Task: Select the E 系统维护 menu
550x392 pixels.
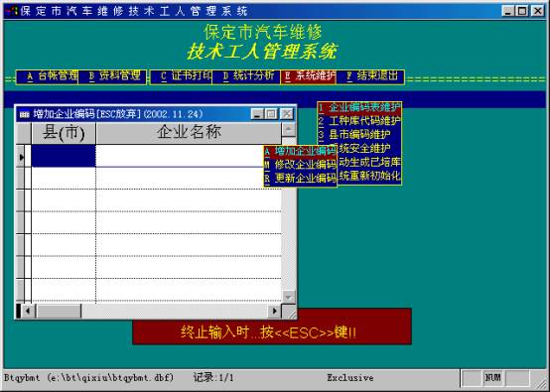Action: 309,76
